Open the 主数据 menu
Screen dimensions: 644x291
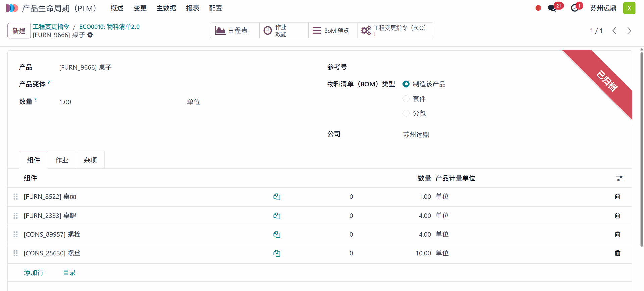166,8
